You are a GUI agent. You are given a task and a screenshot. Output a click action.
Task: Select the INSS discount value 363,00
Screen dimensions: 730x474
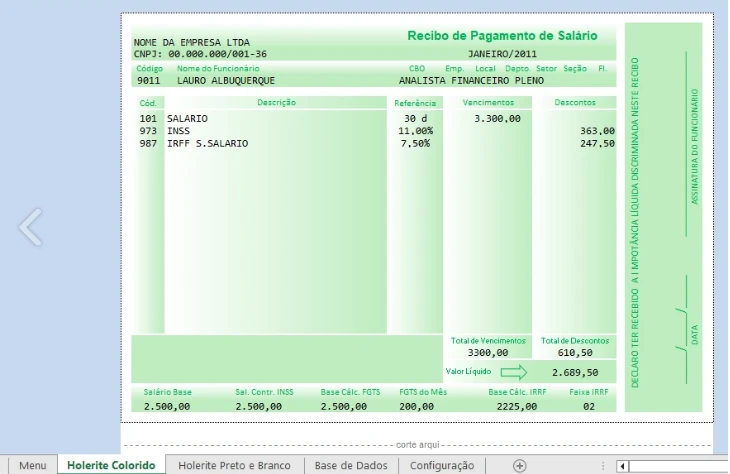pos(597,130)
